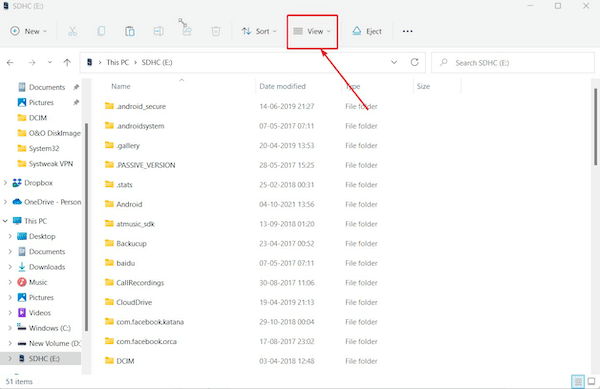
Task: Click the Share icon in toolbar
Action: [x=187, y=31]
